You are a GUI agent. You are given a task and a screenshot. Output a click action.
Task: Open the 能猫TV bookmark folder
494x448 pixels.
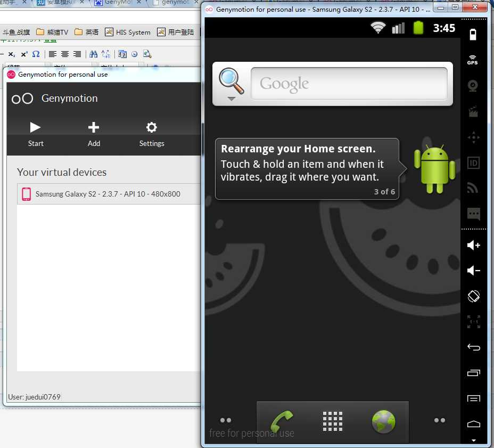pos(52,32)
